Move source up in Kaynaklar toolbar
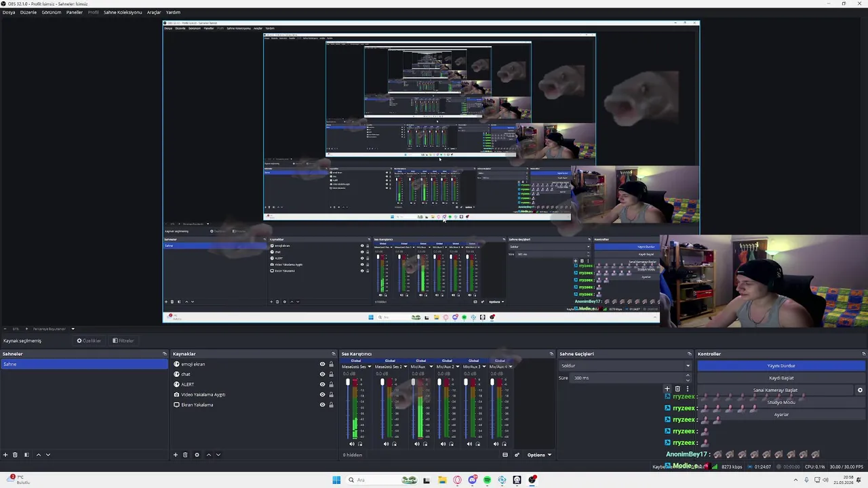 [208, 455]
